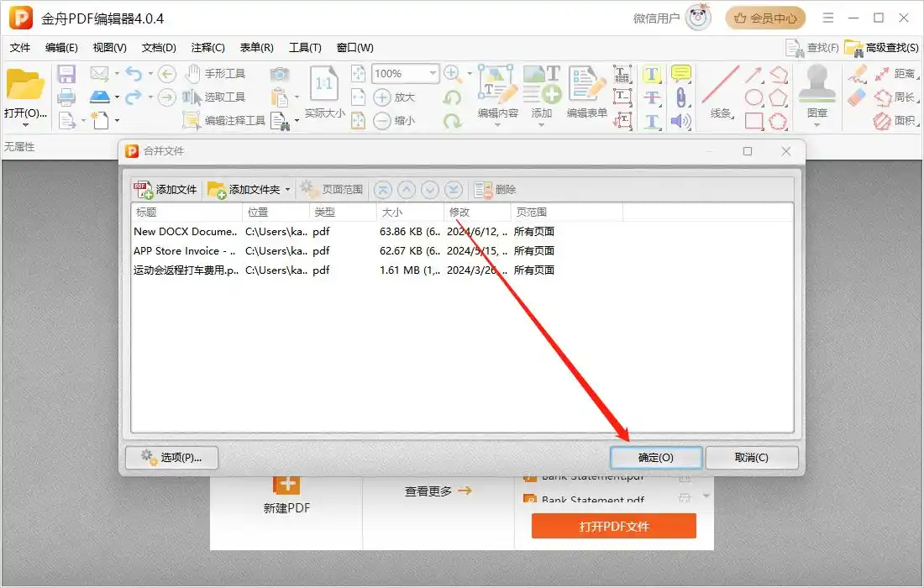Select the oval shape tool

753,97
